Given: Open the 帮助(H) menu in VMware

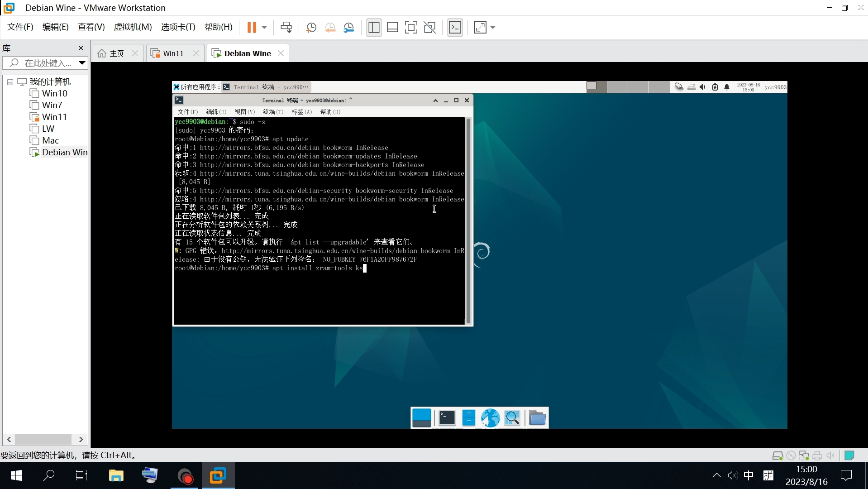Looking at the screenshot, I should point(218,27).
